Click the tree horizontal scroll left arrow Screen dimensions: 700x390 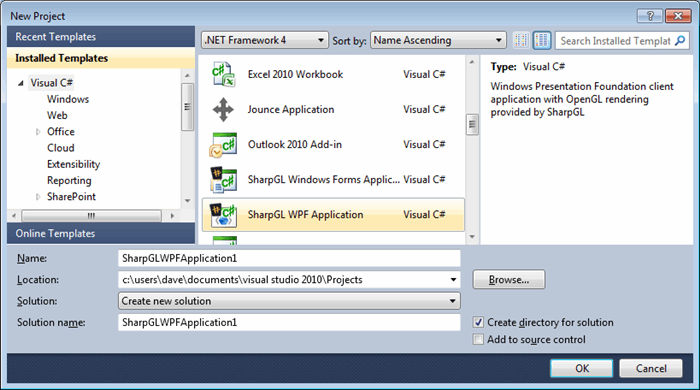click(x=14, y=216)
